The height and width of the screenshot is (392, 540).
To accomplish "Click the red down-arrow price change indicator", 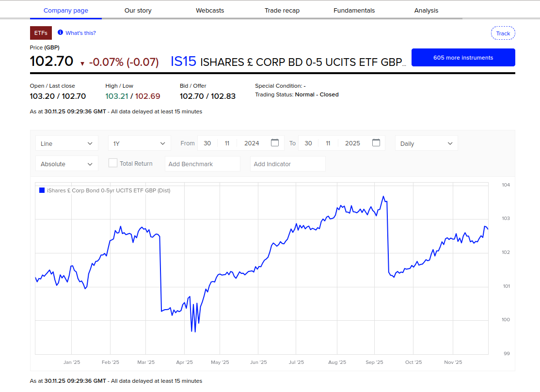I will 82,63.
